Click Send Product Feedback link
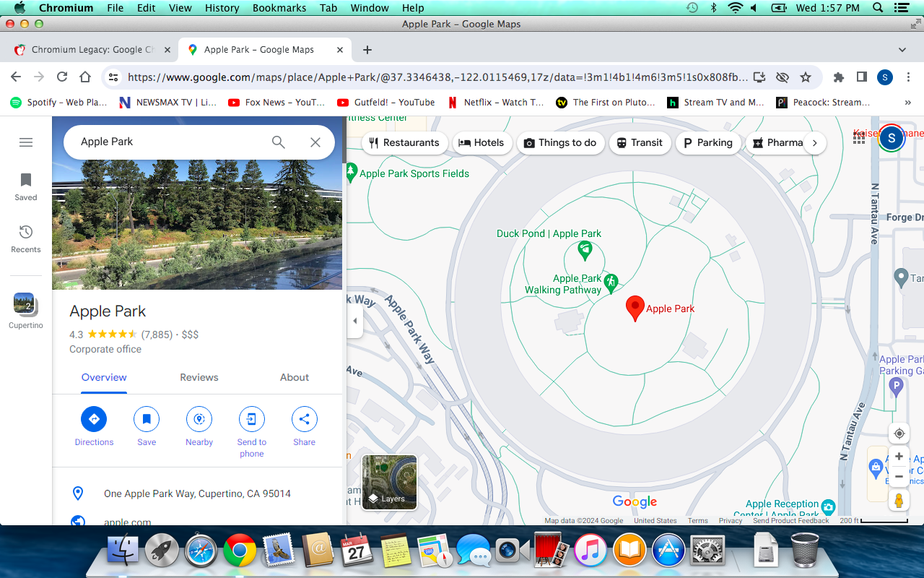The width and height of the screenshot is (924, 578). coord(790,520)
